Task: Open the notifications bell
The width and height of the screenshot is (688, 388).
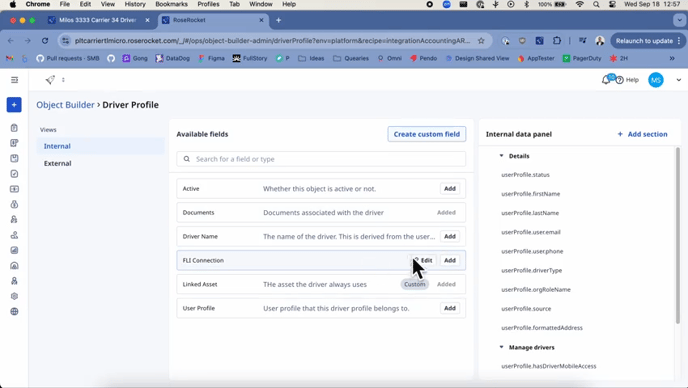Action: 606,79
